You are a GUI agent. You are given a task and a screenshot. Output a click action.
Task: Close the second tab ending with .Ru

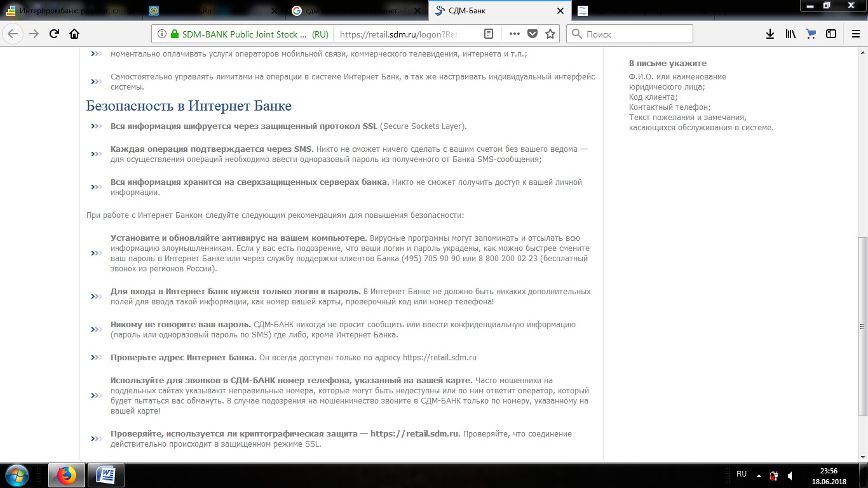point(274,11)
